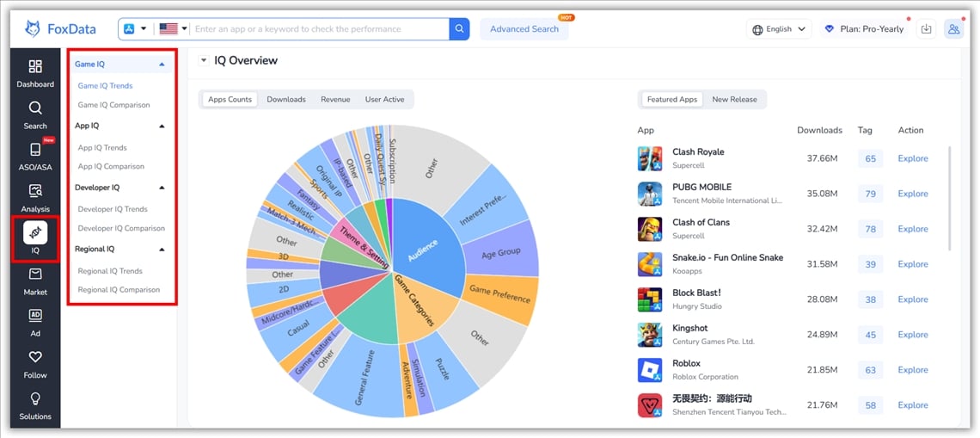
Task: Open the ASO/ASA sidebar section
Action: click(35, 156)
